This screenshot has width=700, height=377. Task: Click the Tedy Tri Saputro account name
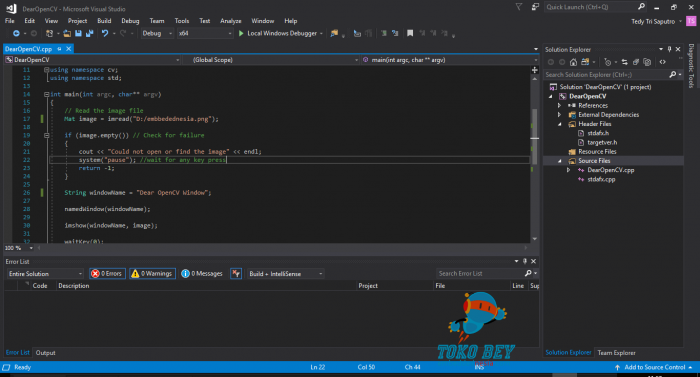[x=653, y=21]
